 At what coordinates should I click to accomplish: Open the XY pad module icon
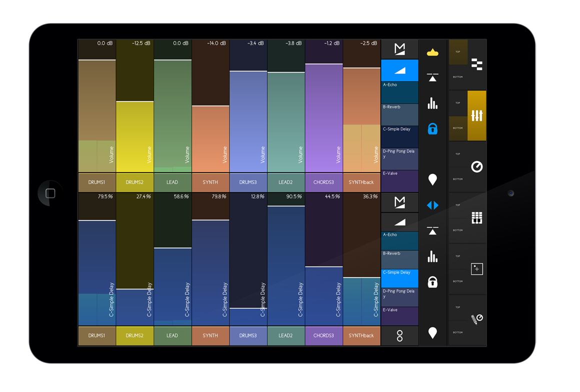pyautogui.click(x=476, y=269)
